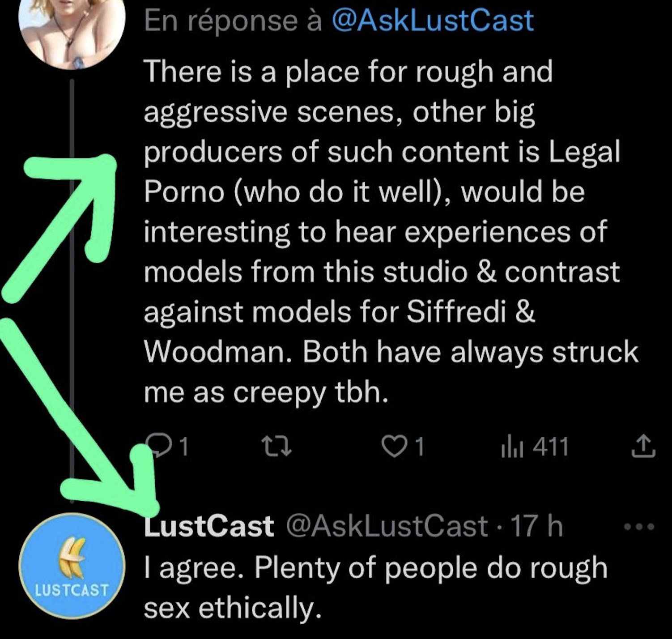Image resolution: width=672 pixels, height=639 pixels.
Task: Click the reply speech bubble icon
Action: point(160,446)
